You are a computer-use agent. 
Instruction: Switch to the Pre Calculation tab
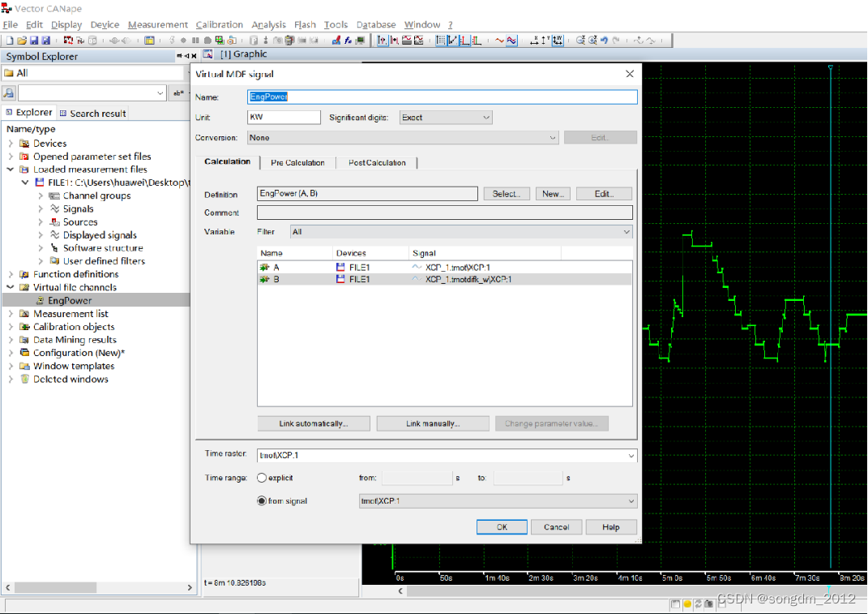click(x=297, y=162)
